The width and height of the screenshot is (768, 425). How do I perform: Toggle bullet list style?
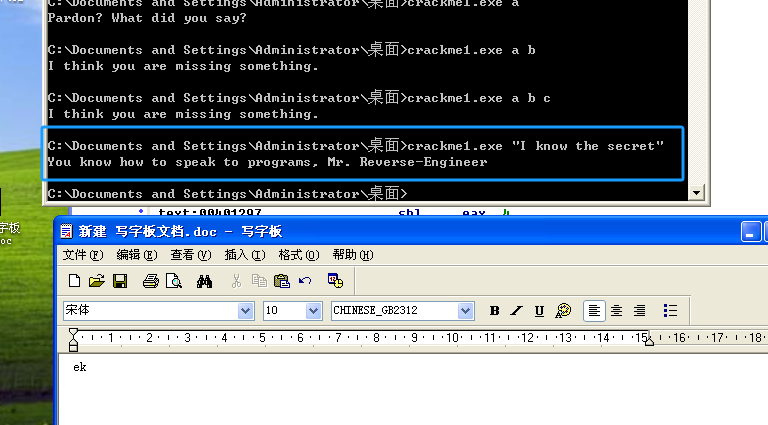point(670,311)
